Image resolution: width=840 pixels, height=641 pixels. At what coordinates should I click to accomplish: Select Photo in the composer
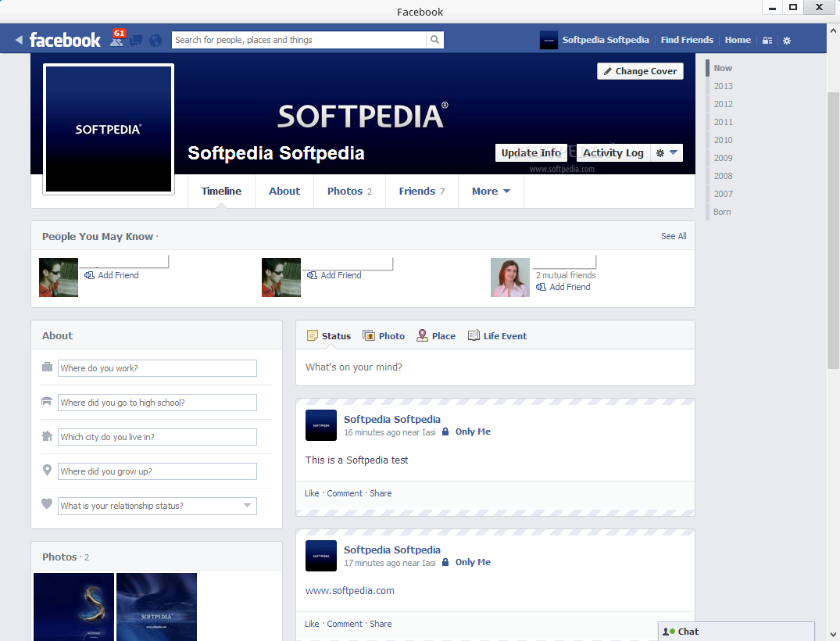(x=384, y=336)
